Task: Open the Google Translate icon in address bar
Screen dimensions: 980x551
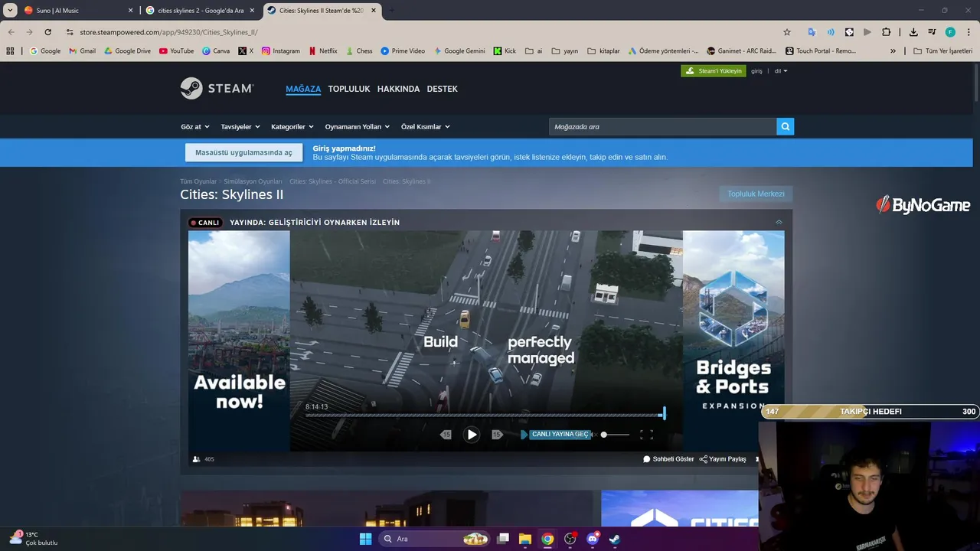Action: [812, 32]
